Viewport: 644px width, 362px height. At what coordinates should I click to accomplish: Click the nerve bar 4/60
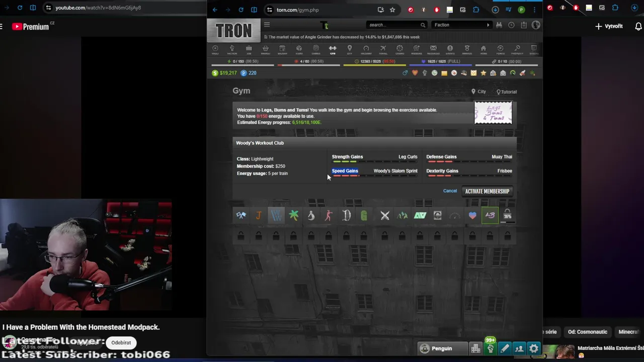(x=309, y=62)
